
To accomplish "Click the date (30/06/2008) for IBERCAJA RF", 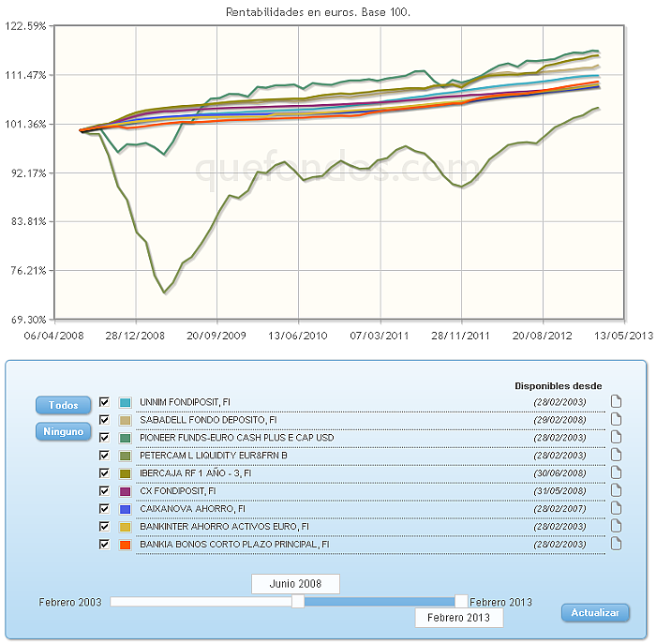I will point(559,473).
